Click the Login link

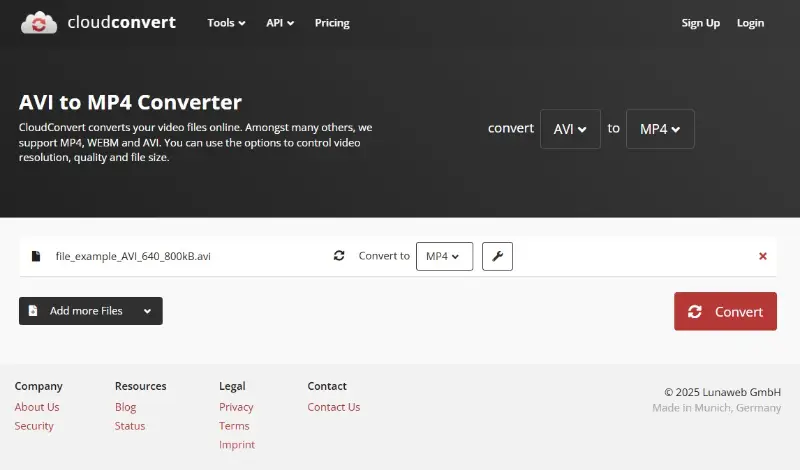[750, 23]
